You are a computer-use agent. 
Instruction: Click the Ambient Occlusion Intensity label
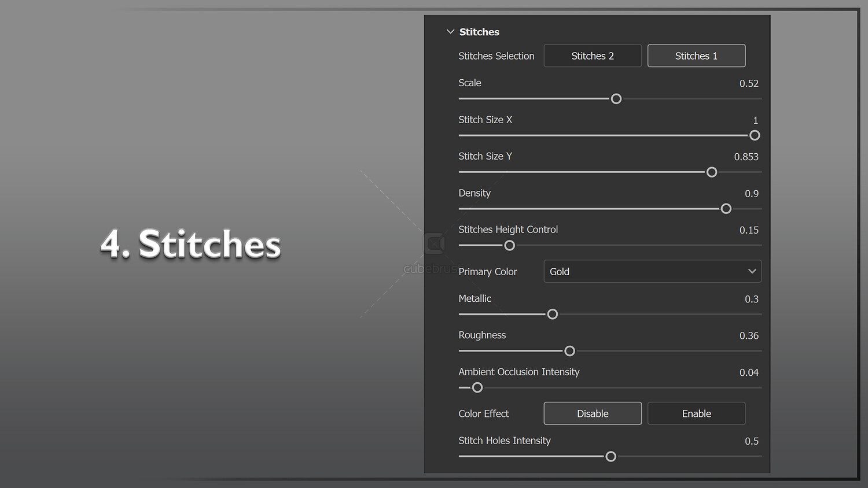click(519, 372)
